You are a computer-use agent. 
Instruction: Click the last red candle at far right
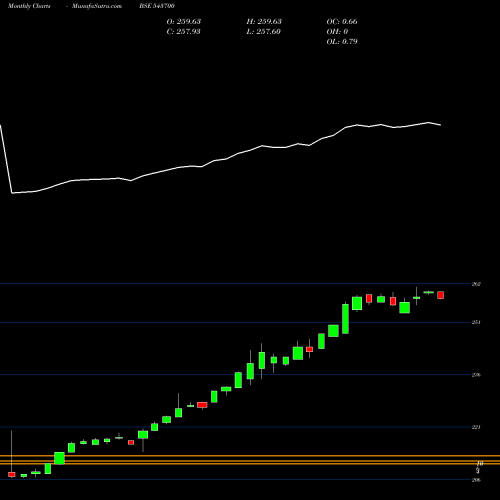[441, 295]
